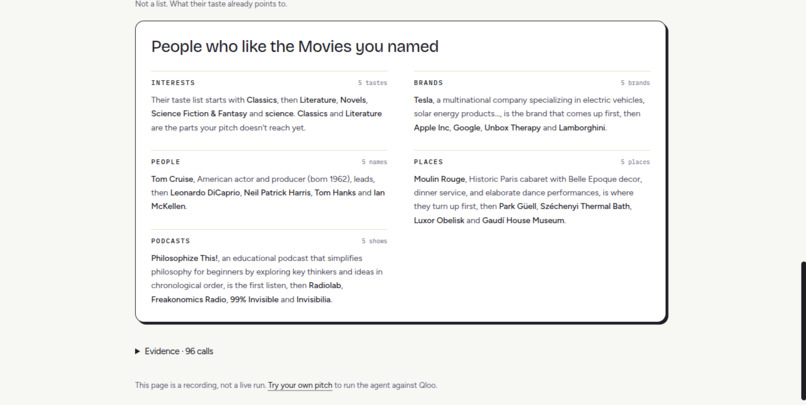Click the podcast 99% Invisible
The image size is (806, 405).
pos(254,299)
